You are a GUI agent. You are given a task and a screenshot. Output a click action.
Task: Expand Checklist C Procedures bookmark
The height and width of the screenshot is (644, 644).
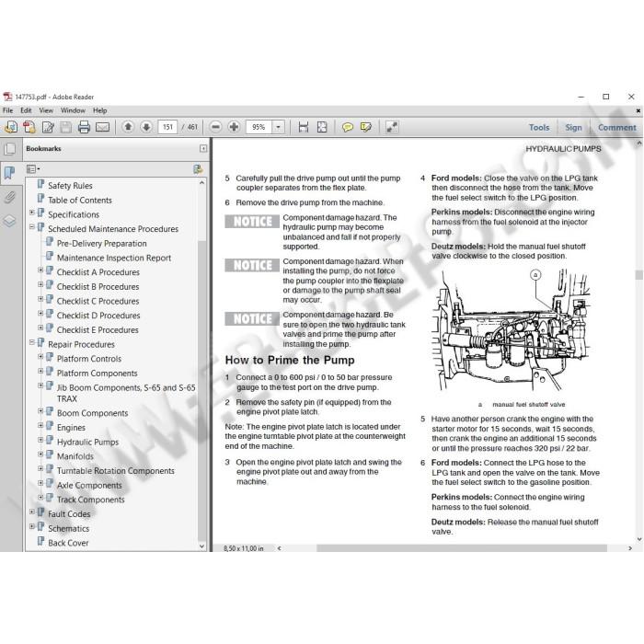(40, 299)
